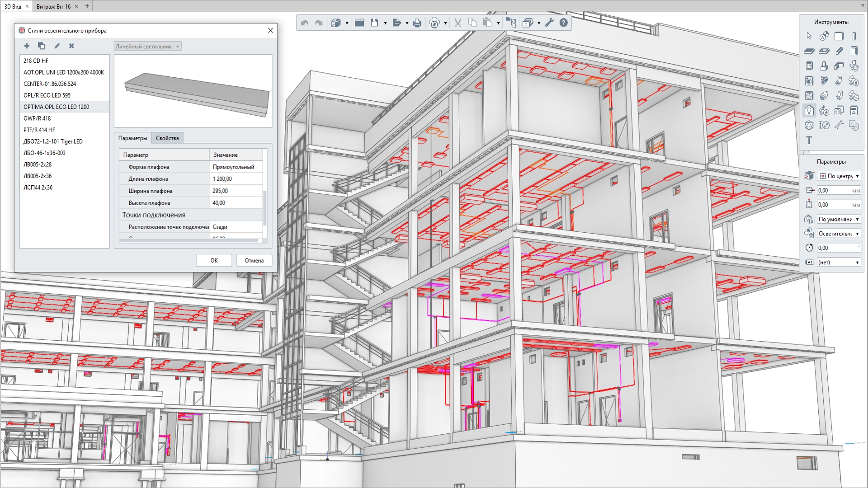The image size is (868, 488).
Task: Pick the toilet plumbing fixture tool
Action: point(854,66)
